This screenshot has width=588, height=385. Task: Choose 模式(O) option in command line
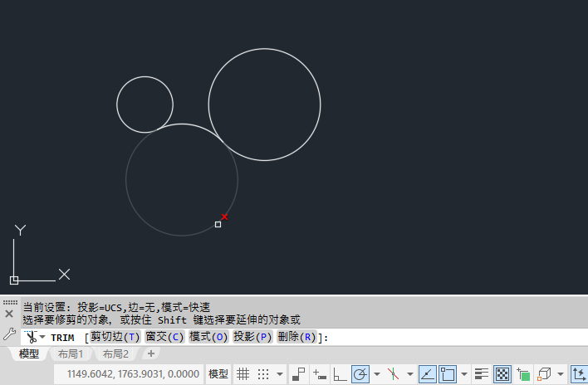coord(208,337)
